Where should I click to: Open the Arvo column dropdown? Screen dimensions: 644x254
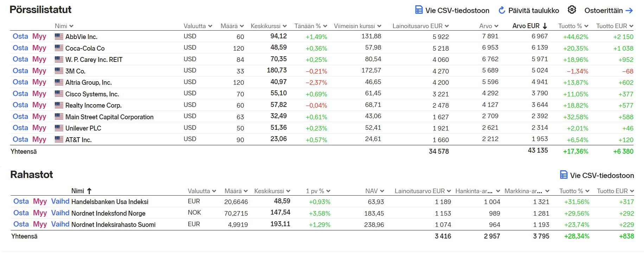[496, 26]
